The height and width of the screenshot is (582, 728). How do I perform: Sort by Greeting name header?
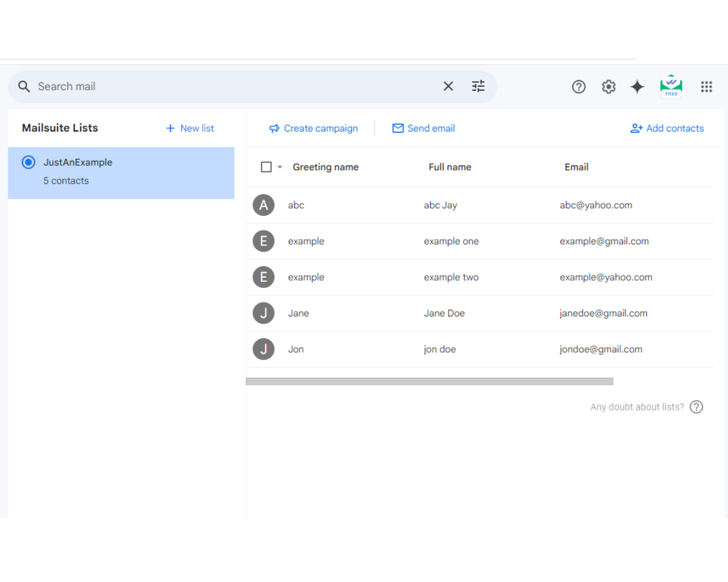coord(326,167)
